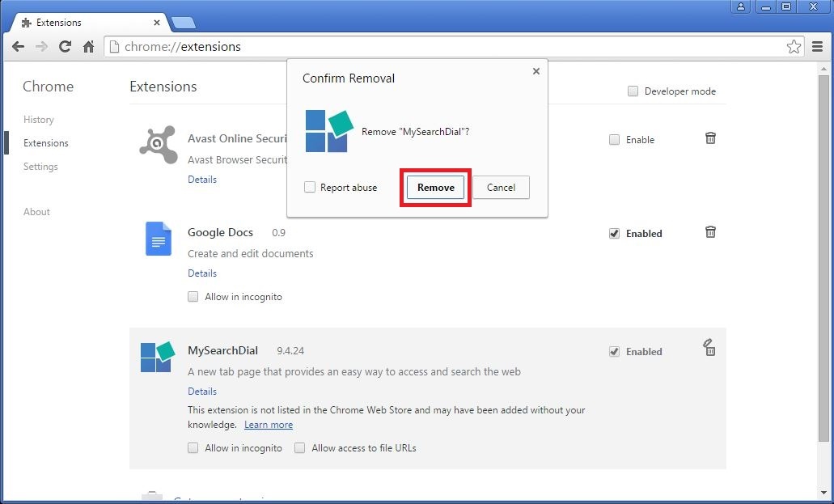
Task: Click the user profile icon in title bar
Action: click(740, 7)
